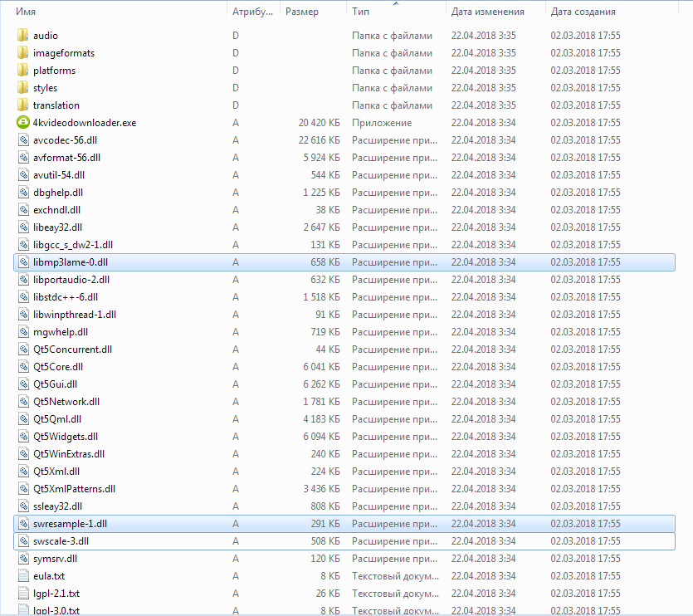The height and width of the screenshot is (616, 693).
Task: Click the translation folder icon
Action: pos(23,105)
